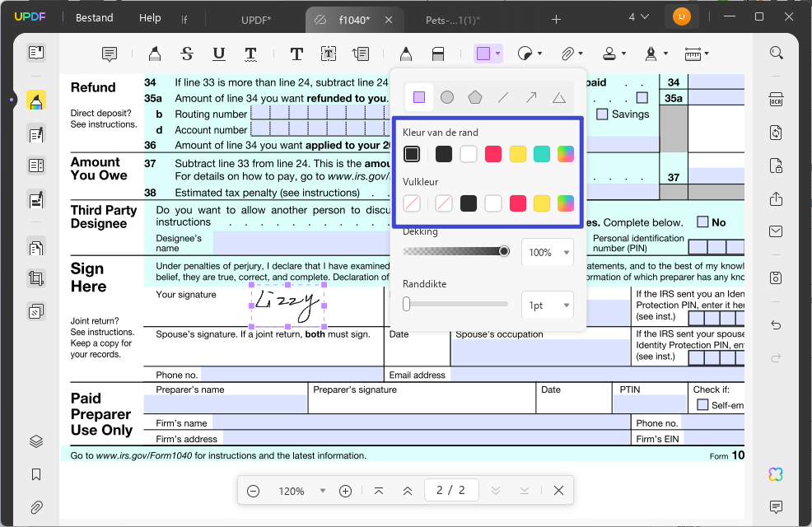Open the Dekking 100% opacity dropdown

[548, 252]
